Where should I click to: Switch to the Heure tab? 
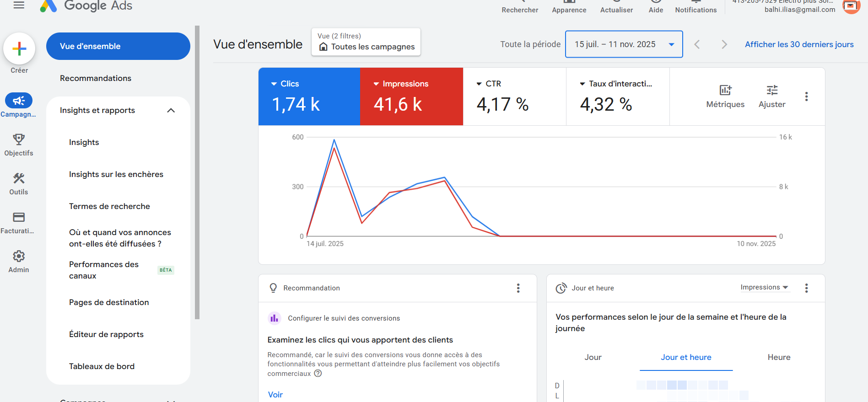point(779,357)
